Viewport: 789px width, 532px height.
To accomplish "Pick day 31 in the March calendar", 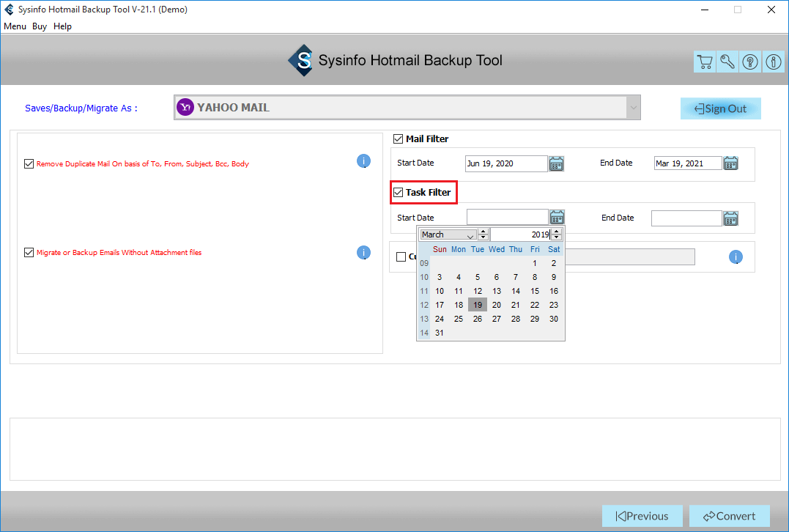I will click(x=440, y=333).
